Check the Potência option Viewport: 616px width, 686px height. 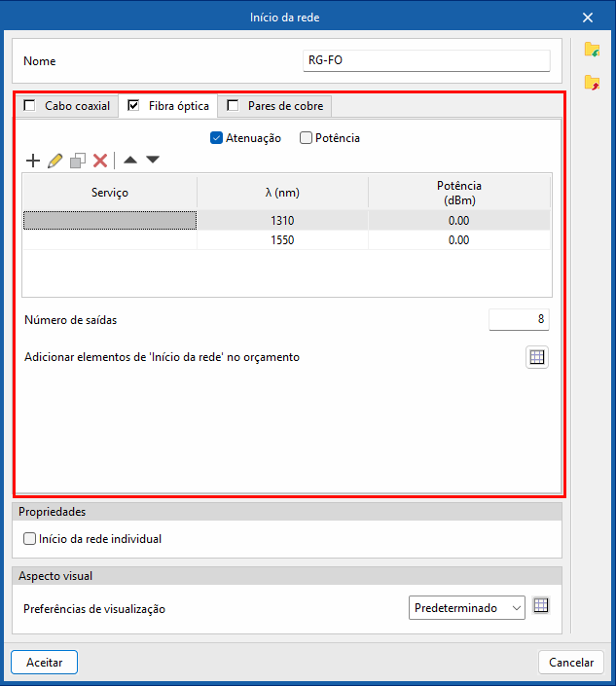coord(306,138)
